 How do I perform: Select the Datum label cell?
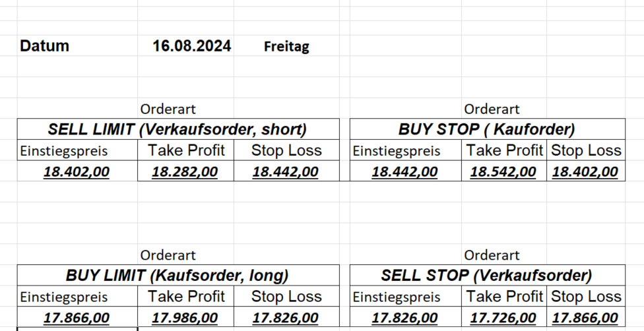45,46
